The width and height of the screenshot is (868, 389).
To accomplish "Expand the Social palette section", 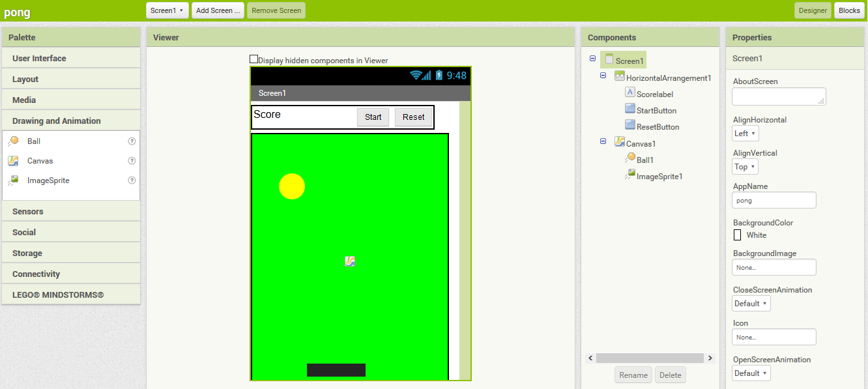I will (71, 232).
